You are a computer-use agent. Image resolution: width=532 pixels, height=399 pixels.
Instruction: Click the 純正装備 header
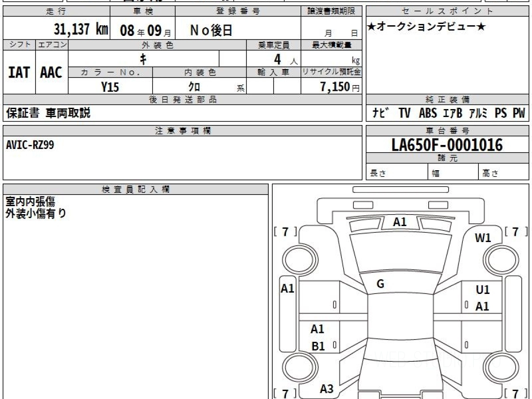click(x=447, y=100)
